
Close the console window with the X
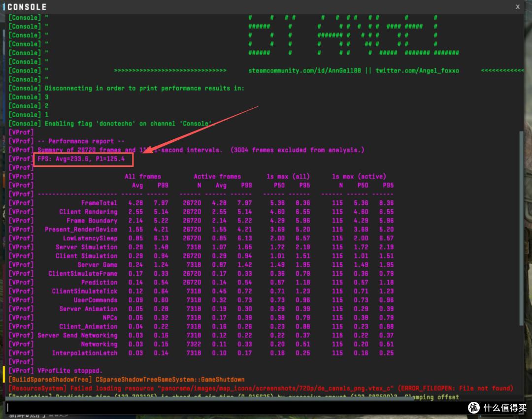[x=517, y=7]
